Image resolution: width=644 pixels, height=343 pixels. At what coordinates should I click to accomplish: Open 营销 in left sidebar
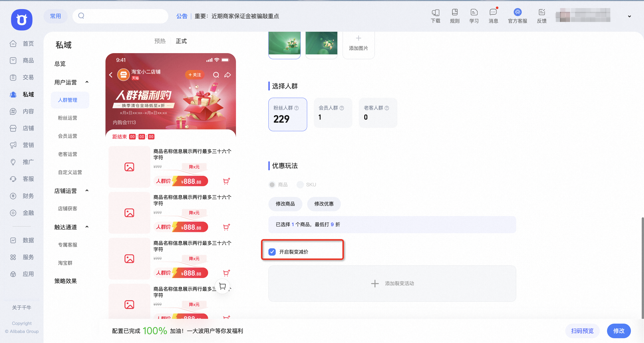pyautogui.click(x=22, y=145)
